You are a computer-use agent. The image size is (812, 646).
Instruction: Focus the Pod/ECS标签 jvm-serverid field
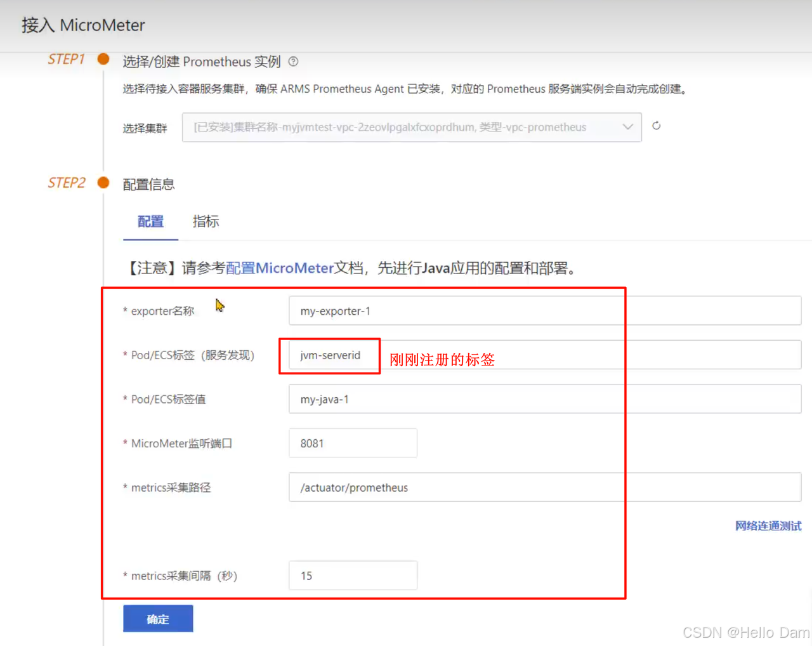pyautogui.click(x=545, y=355)
